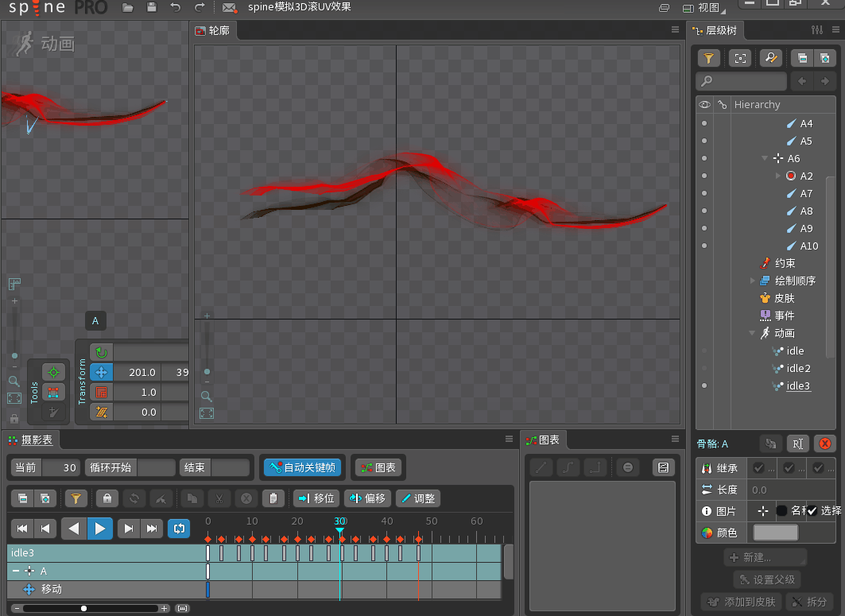Click the rename bone icon
The image size is (845, 616).
pyautogui.click(x=798, y=444)
